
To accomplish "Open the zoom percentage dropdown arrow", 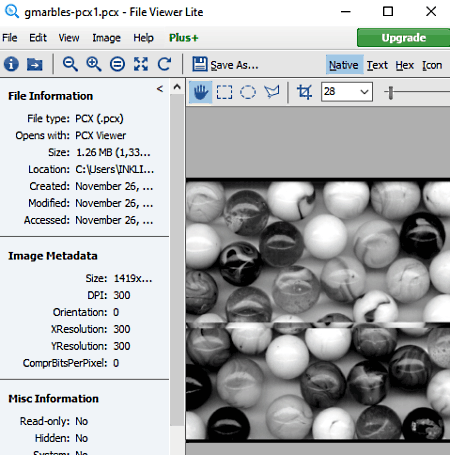I will coord(364,92).
